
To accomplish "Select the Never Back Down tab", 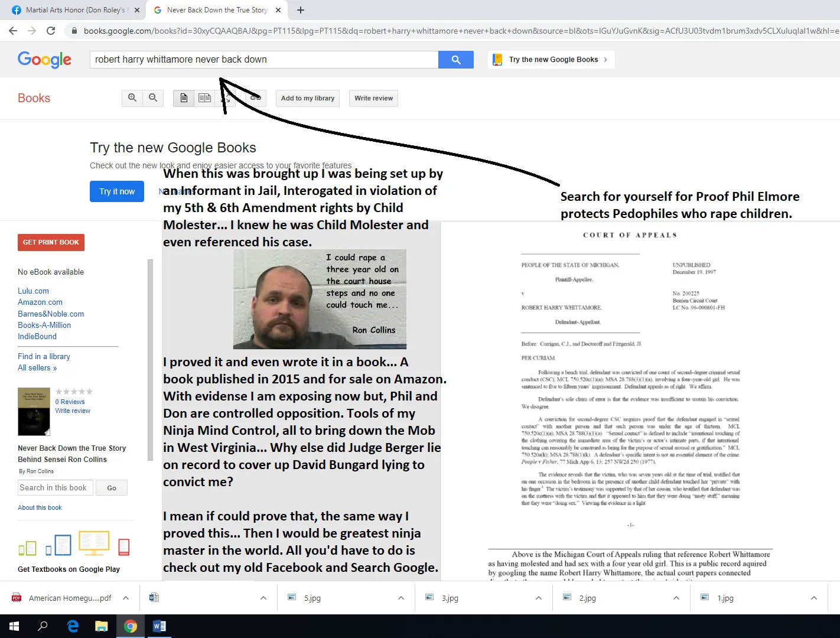I will tap(216, 10).
